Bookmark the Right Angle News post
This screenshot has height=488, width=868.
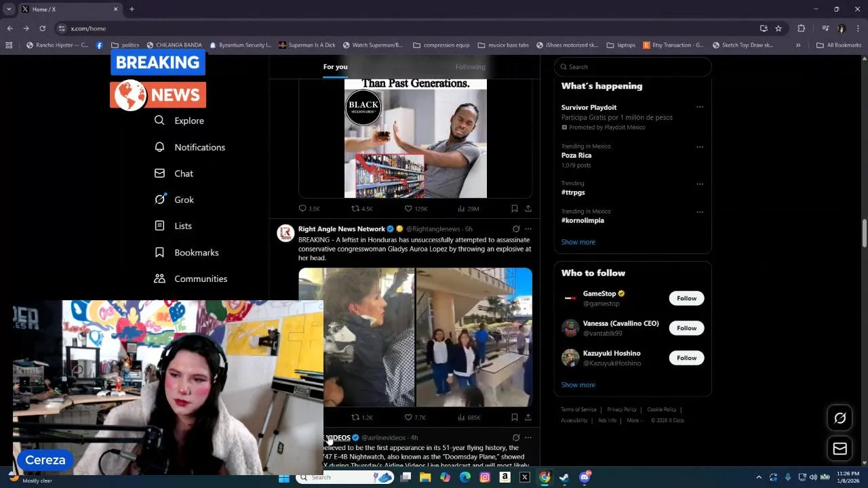(x=515, y=418)
